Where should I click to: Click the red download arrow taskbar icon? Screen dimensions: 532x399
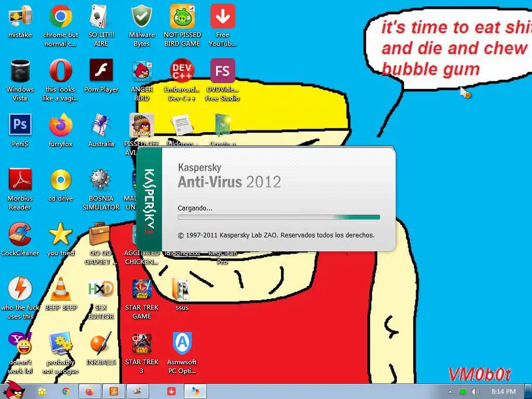click(171, 392)
